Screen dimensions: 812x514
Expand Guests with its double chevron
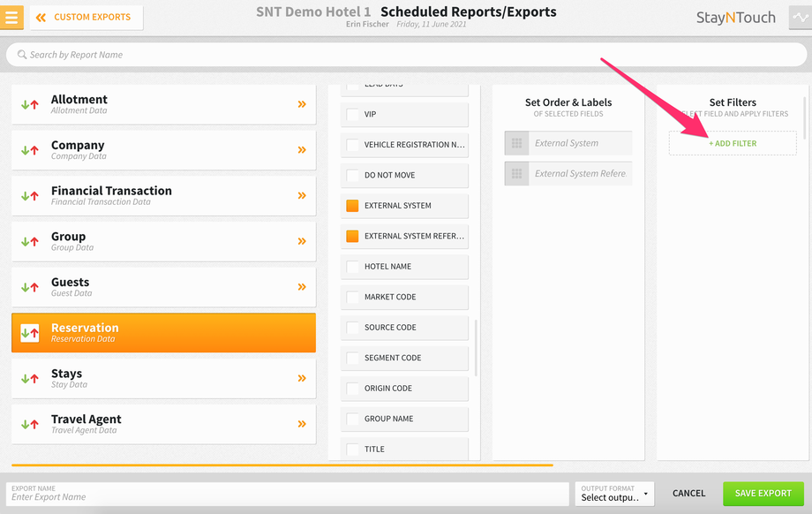tap(302, 286)
